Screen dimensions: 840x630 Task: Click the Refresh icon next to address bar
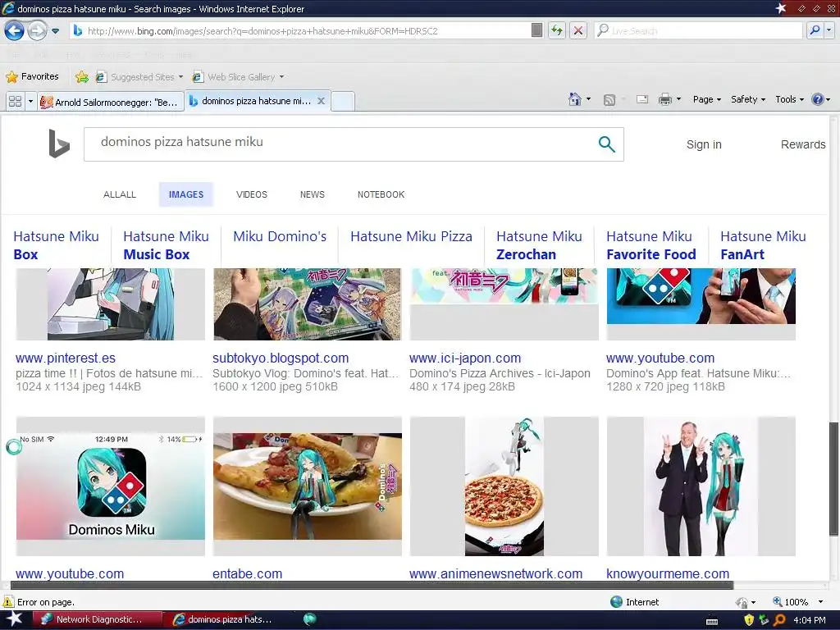pyautogui.click(x=557, y=30)
